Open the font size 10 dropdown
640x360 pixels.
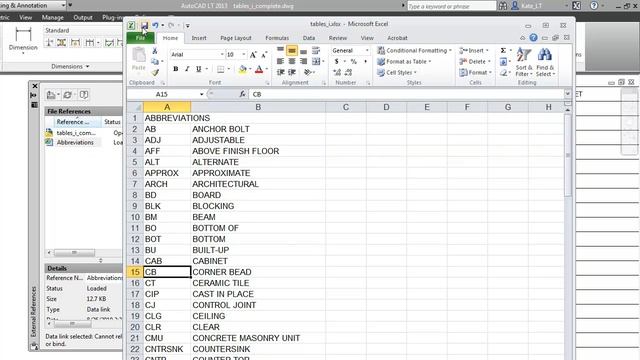click(244, 55)
